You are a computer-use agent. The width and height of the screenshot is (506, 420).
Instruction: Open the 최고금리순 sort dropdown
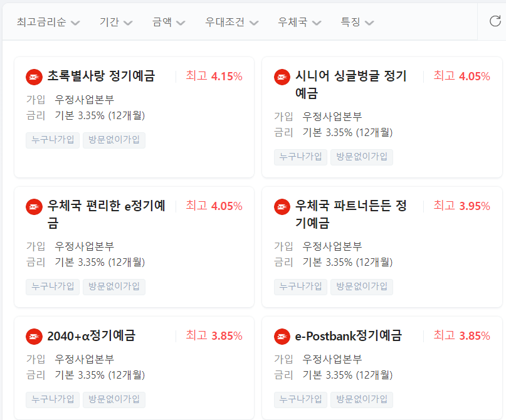click(x=48, y=22)
